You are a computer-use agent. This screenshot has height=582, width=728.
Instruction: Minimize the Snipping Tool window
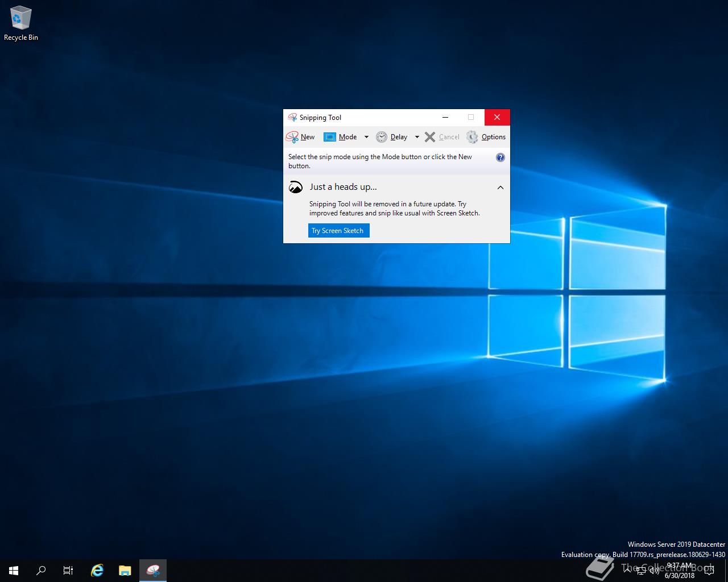pos(445,118)
